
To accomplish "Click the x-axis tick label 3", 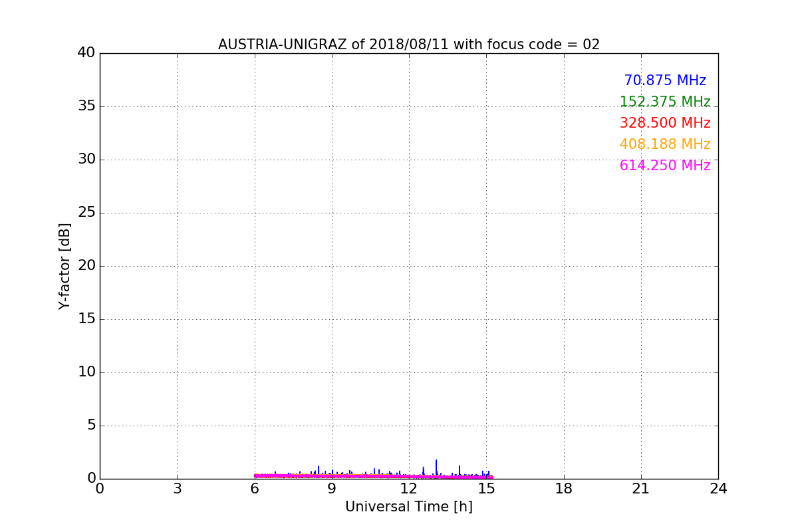I will click(x=177, y=489).
